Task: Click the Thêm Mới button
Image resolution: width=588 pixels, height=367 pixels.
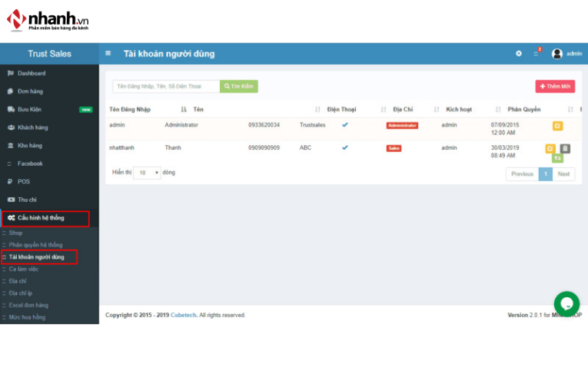Action: click(x=555, y=87)
